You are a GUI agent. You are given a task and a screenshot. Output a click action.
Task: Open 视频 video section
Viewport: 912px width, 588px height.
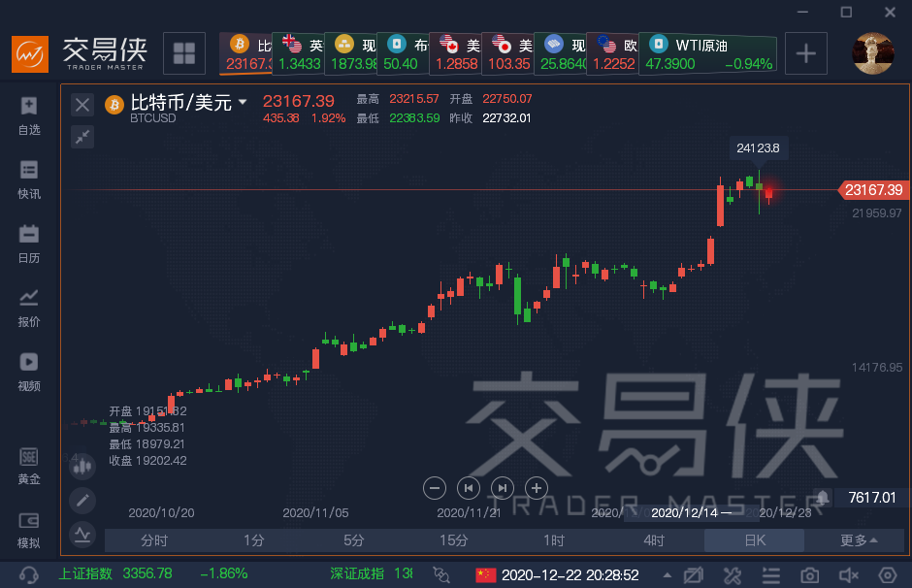[28, 373]
